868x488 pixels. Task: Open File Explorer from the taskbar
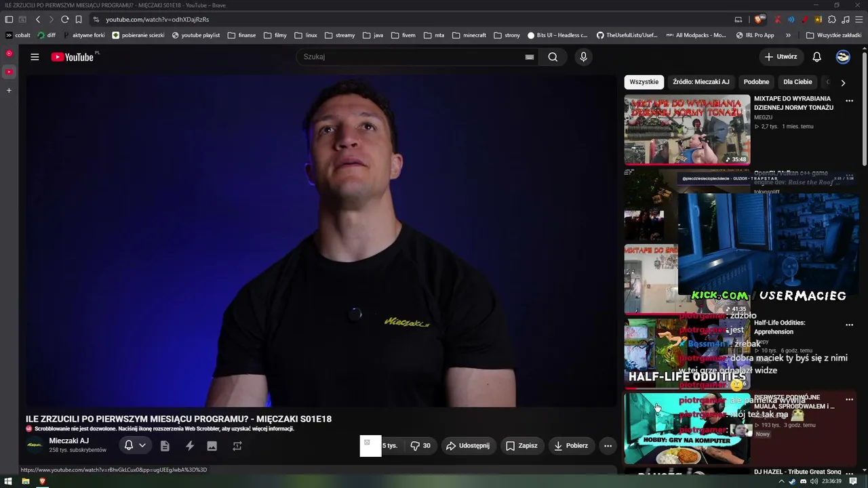(26, 481)
